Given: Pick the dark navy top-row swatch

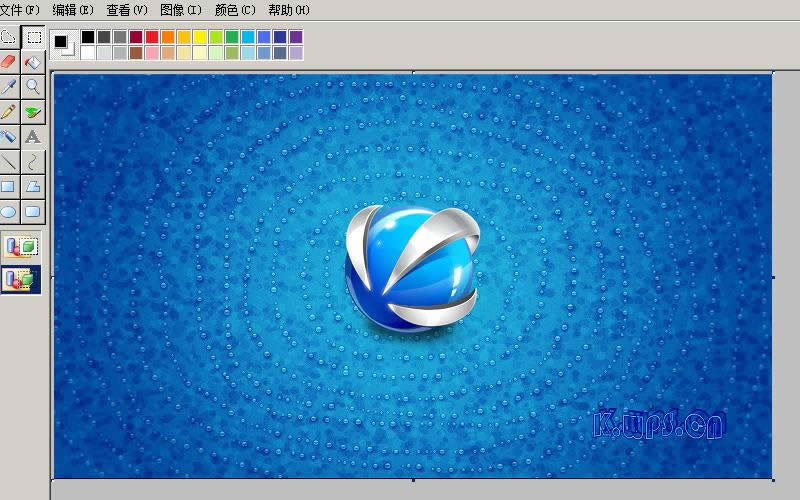Looking at the screenshot, I should click(280, 37).
